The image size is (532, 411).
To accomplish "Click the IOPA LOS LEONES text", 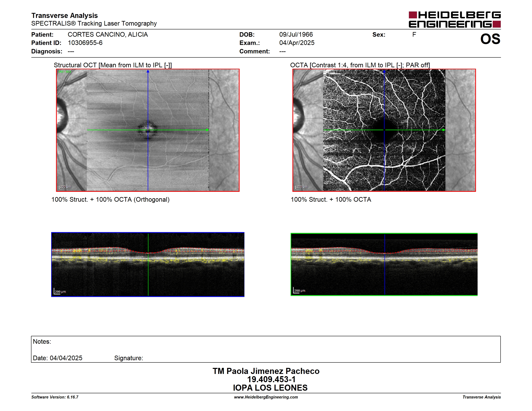I will [x=270, y=388].
